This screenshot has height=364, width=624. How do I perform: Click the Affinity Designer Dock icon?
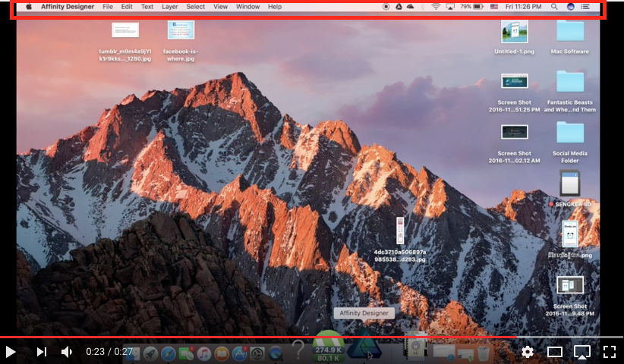point(364,347)
